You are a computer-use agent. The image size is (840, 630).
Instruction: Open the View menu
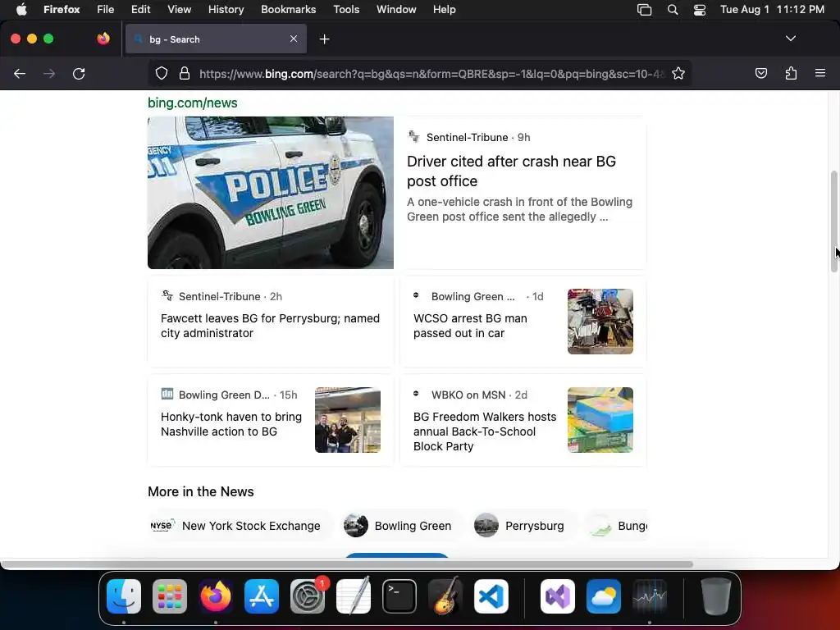pos(179,10)
